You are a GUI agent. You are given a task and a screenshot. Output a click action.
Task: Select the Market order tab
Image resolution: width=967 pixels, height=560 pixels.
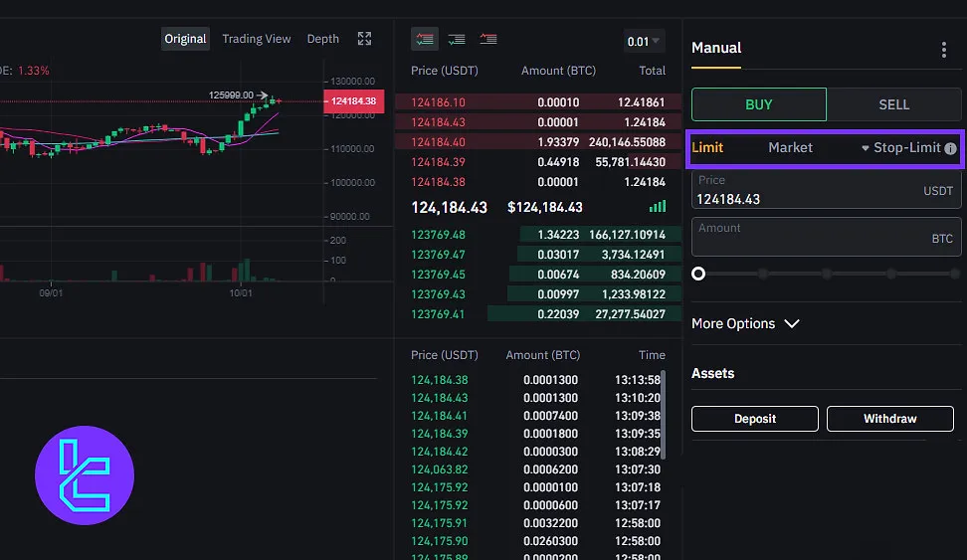790,148
